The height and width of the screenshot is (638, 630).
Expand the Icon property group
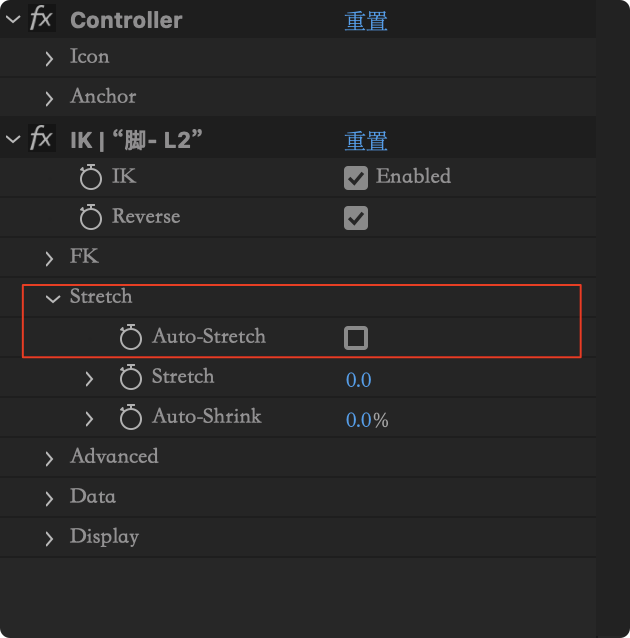pos(49,58)
